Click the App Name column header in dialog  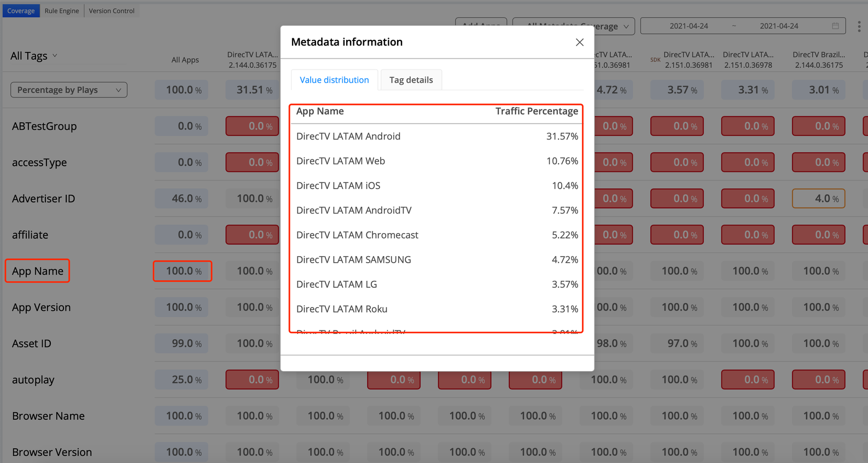click(x=320, y=111)
